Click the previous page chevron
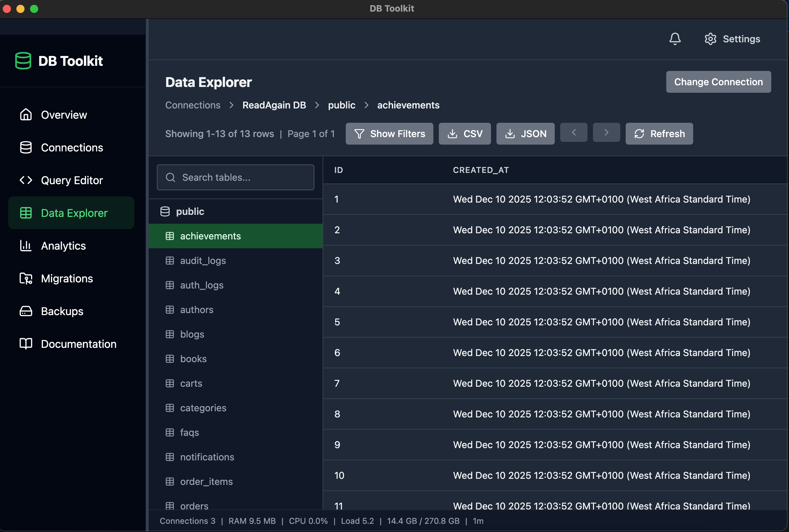The height and width of the screenshot is (532, 789). click(x=574, y=133)
